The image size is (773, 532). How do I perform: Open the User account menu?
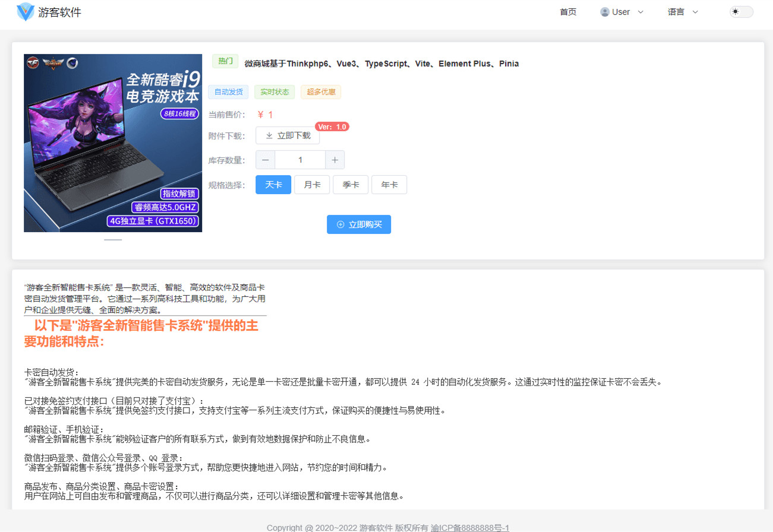622,12
